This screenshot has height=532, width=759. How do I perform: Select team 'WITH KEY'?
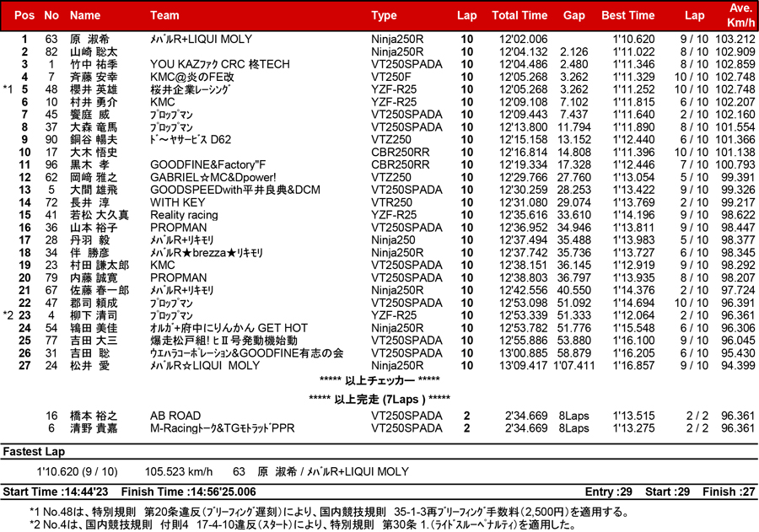(178, 202)
